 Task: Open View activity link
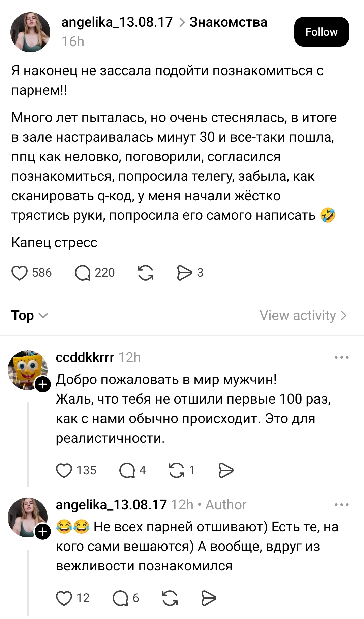click(303, 316)
